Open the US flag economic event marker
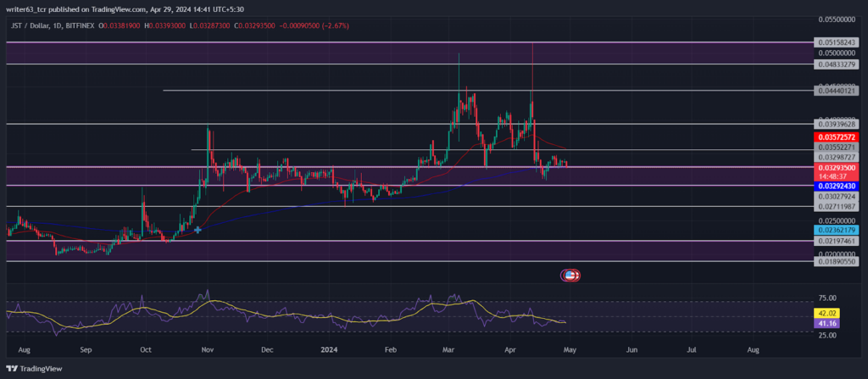Viewport: 868px width, 379px height. [x=570, y=274]
